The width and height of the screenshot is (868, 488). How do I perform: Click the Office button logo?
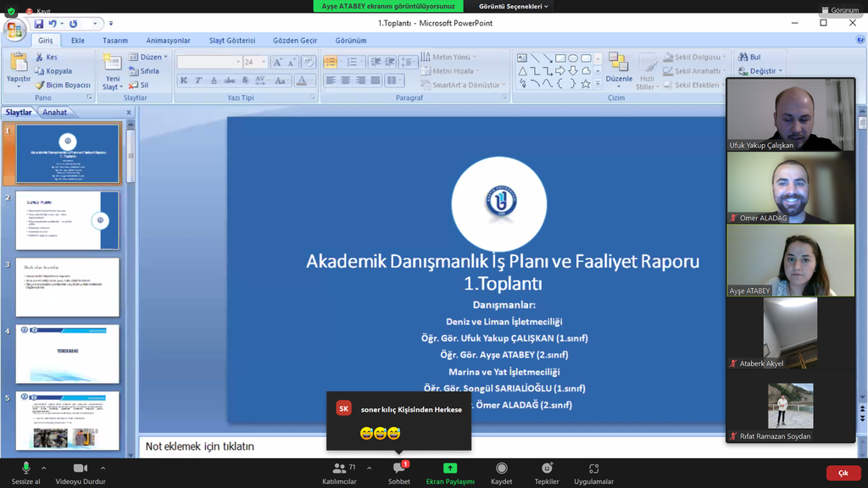point(15,30)
